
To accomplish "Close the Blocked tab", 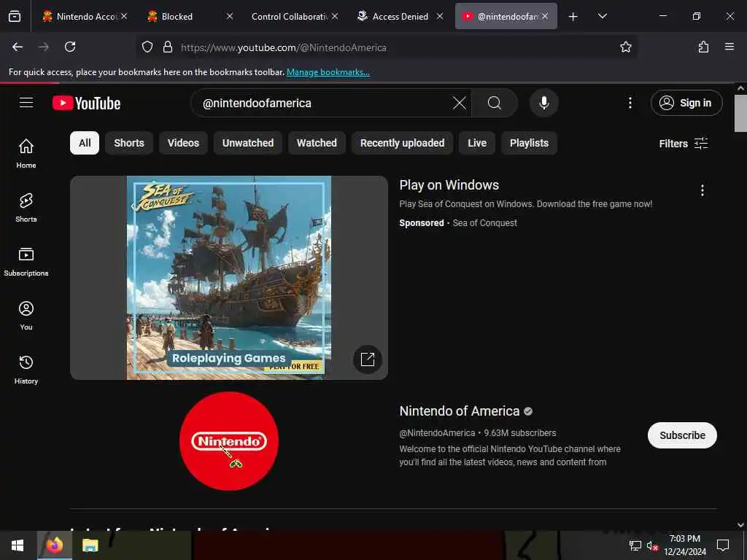I will pyautogui.click(x=230, y=16).
